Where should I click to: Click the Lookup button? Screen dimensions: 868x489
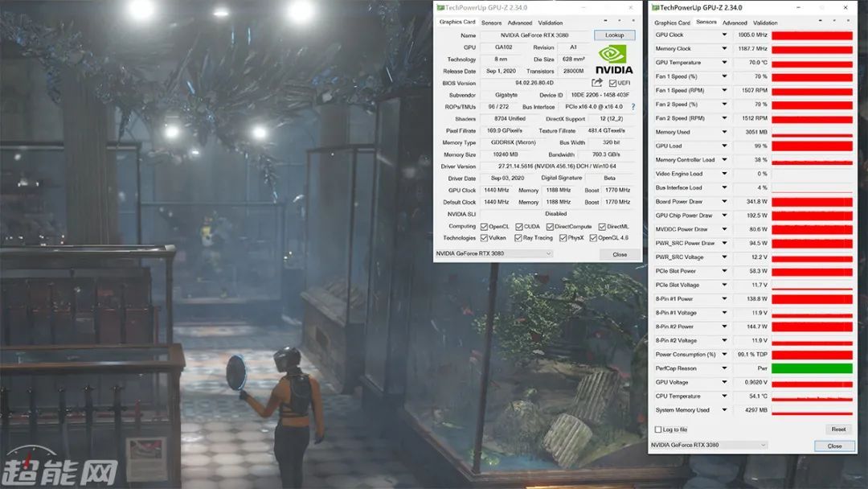click(615, 35)
